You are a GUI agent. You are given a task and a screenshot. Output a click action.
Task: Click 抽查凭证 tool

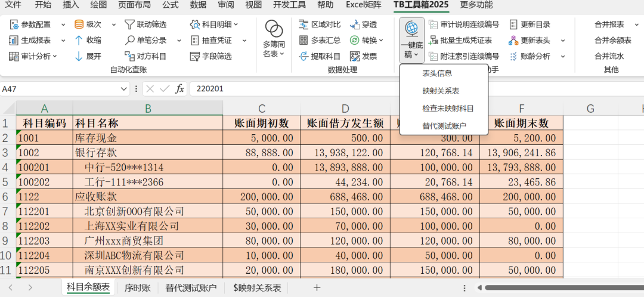[210, 41]
